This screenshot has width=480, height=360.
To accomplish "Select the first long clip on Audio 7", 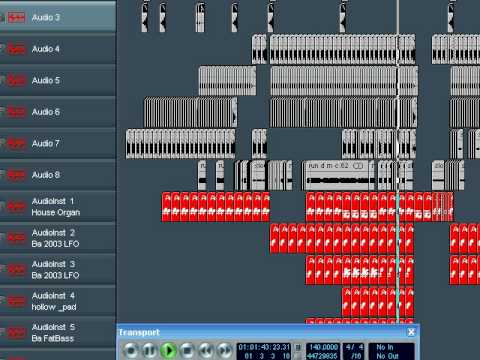I will tap(180, 144).
